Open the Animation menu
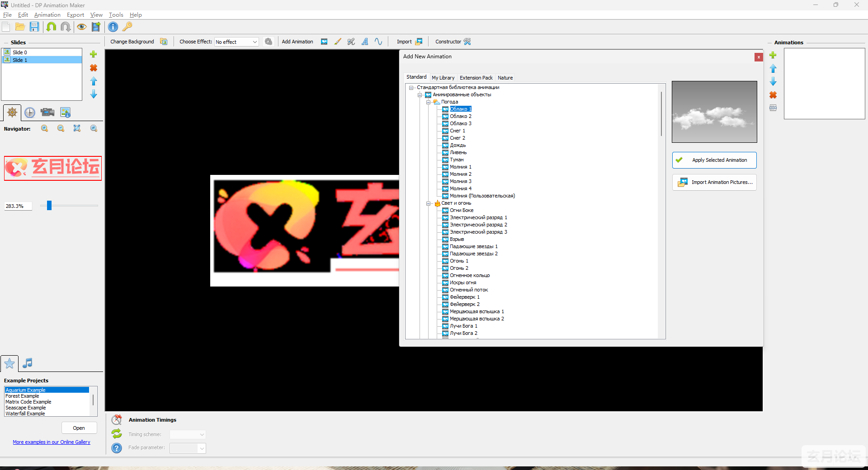Image resolution: width=868 pixels, height=470 pixels. 47,15
